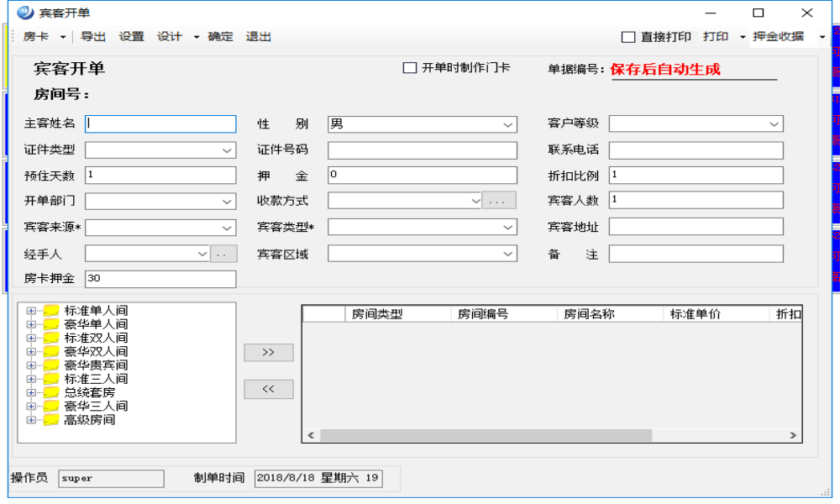Viewport: 840px width, 504px height.
Task: Toggle 开单时制作门卡 checkbox
Action: pos(410,68)
